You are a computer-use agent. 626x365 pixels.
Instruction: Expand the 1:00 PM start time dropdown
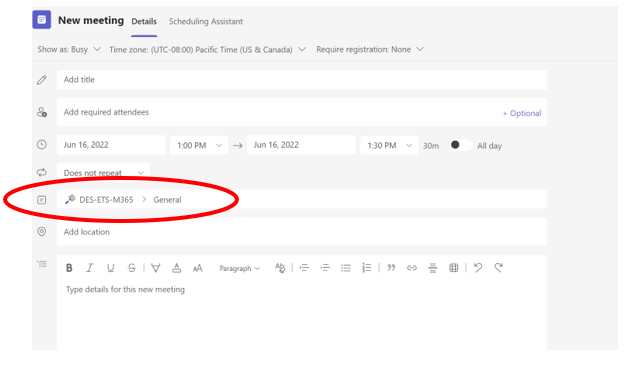pyautogui.click(x=199, y=145)
